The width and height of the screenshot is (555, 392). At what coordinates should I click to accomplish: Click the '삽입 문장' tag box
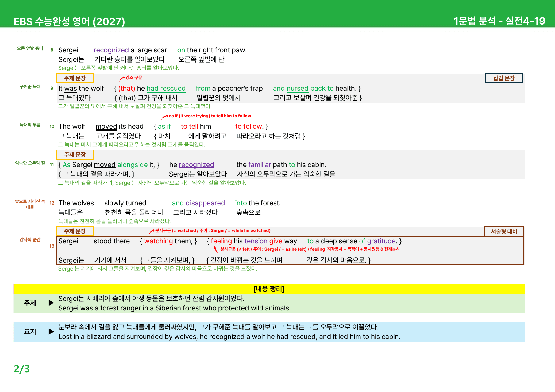tap(504, 78)
